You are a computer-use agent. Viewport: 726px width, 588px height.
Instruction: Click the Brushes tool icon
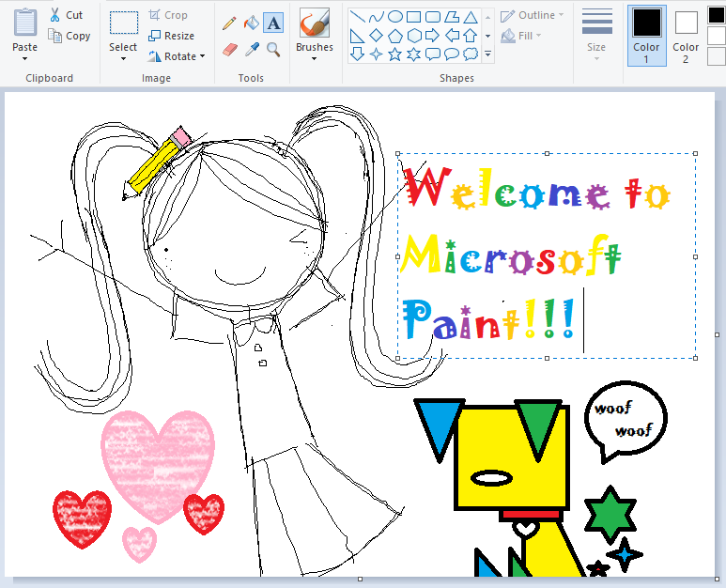coord(315,23)
